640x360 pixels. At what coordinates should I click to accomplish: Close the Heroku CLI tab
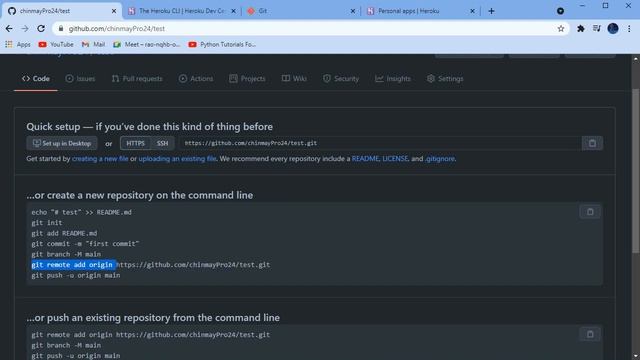[233, 11]
